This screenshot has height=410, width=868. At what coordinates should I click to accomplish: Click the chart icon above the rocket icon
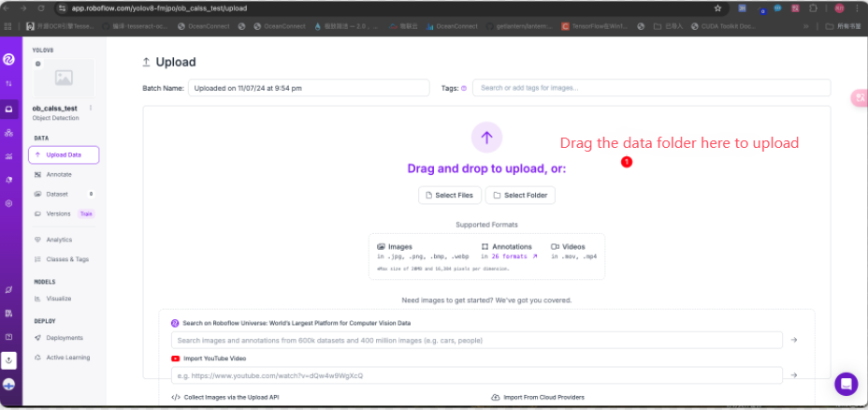[x=8, y=156]
